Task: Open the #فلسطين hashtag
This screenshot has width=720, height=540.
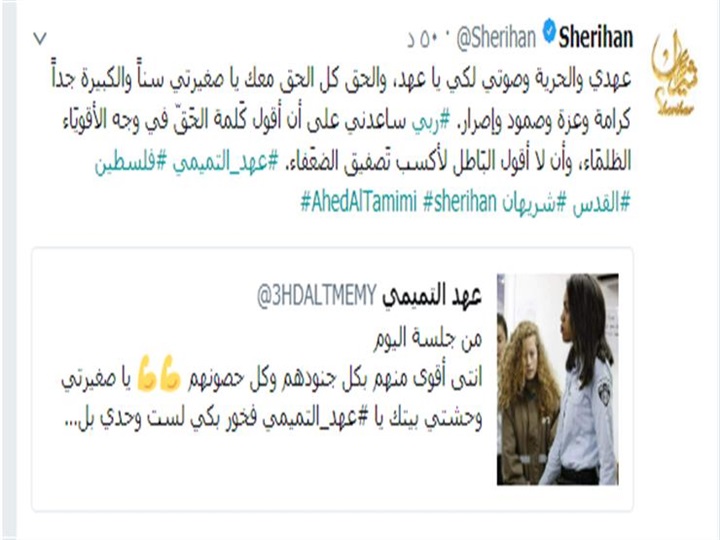Action: pos(130,162)
